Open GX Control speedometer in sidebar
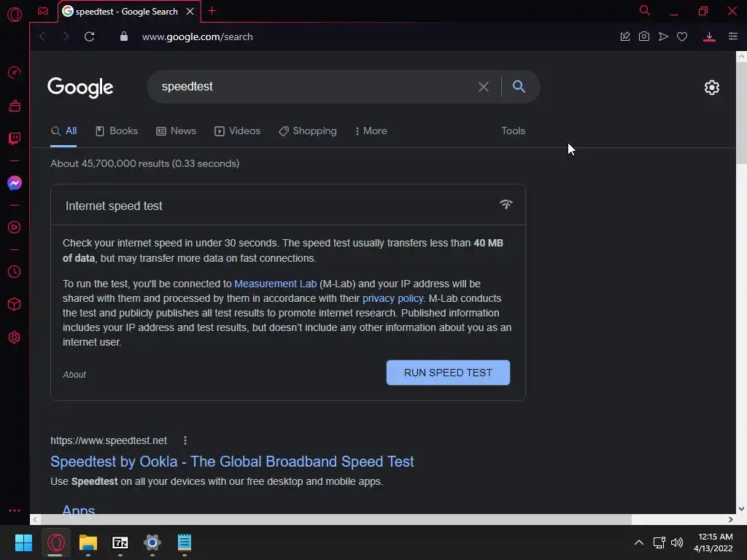 pyautogui.click(x=15, y=72)
